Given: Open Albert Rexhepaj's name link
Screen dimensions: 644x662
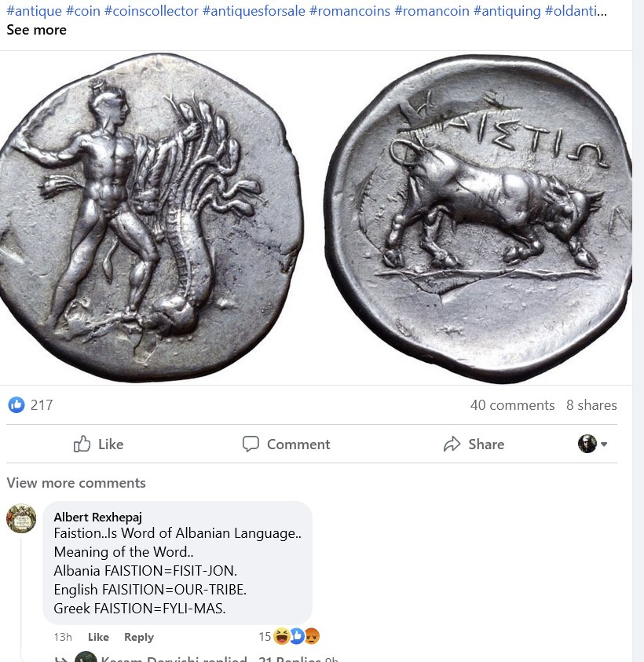Looking at the screenshot, I should [98, 517].
